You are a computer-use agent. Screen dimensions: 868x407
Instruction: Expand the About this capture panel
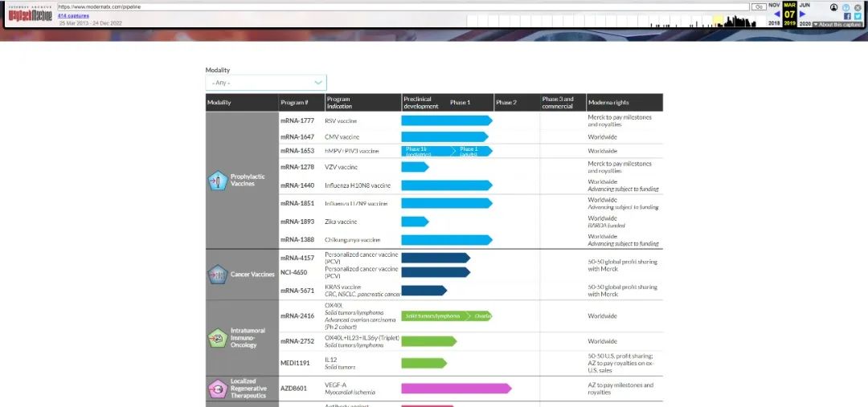838,24
